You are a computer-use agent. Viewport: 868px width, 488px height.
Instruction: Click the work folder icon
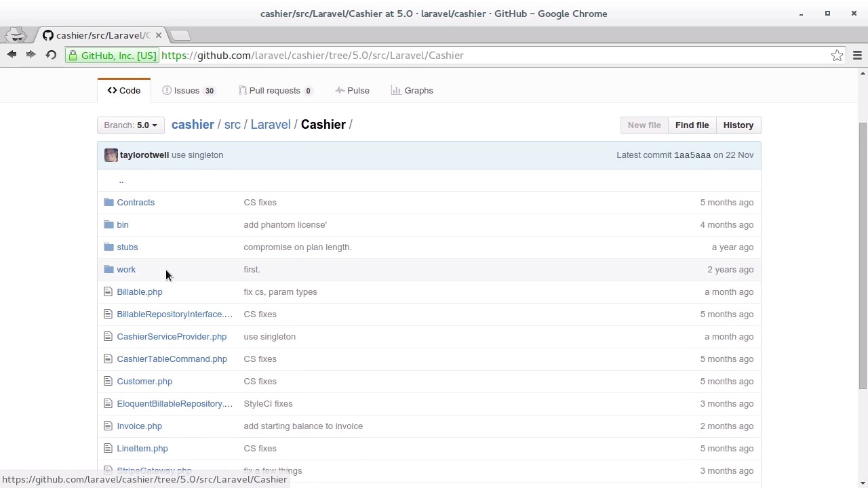pyautogui.click(x=108, y=269)
